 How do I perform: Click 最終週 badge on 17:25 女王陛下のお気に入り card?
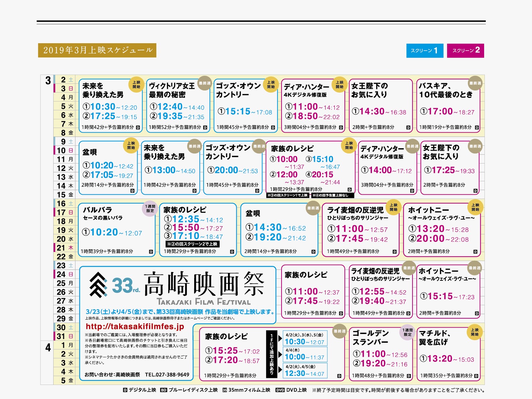coord(475,146)
